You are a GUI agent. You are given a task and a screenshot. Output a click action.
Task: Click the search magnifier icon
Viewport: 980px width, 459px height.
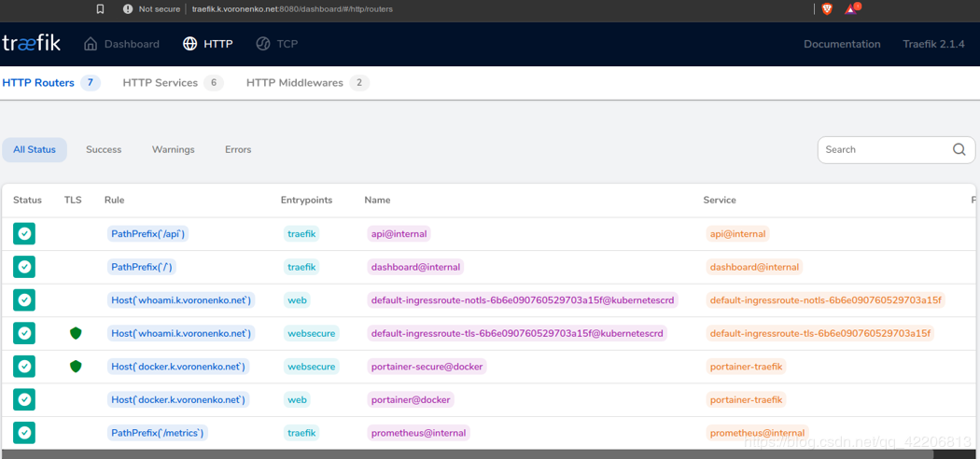[959, 149]
